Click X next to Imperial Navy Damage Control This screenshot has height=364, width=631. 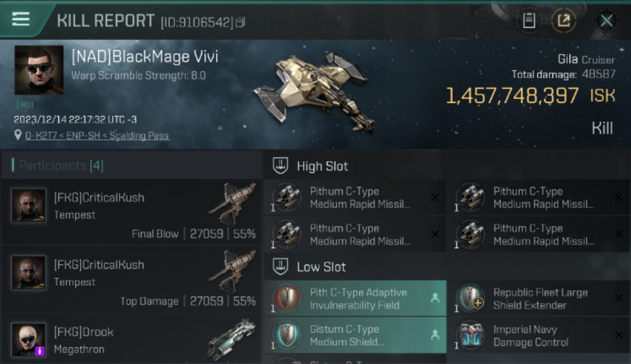click(x=618, y=335)
